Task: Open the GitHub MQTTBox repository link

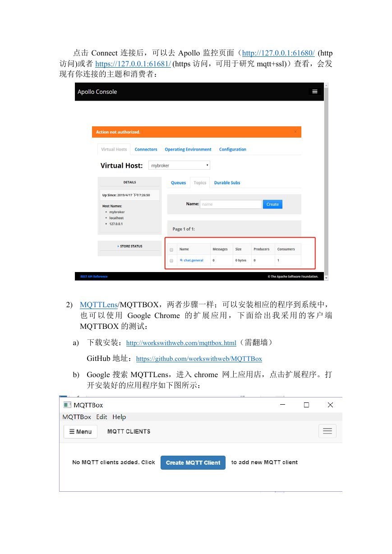Action: point(199,359)
